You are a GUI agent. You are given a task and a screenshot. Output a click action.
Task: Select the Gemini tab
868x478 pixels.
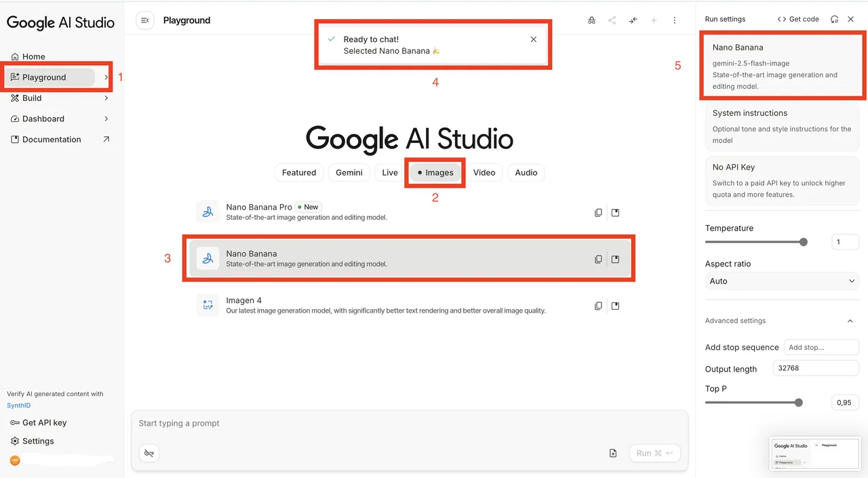pos(349,172)
